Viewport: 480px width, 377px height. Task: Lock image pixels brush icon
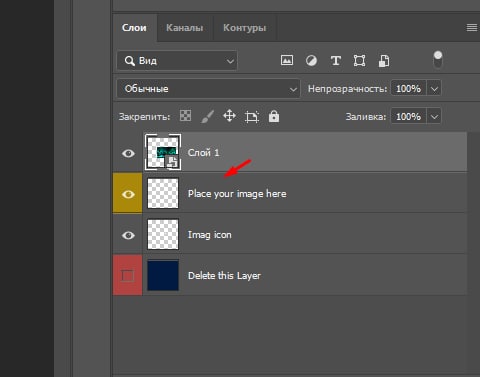point(207,117)
